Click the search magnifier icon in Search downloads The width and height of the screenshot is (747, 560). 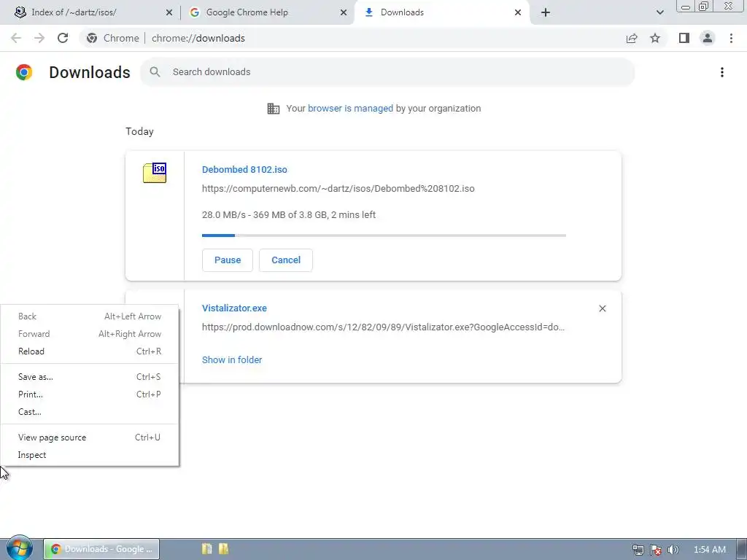[155, 72]
